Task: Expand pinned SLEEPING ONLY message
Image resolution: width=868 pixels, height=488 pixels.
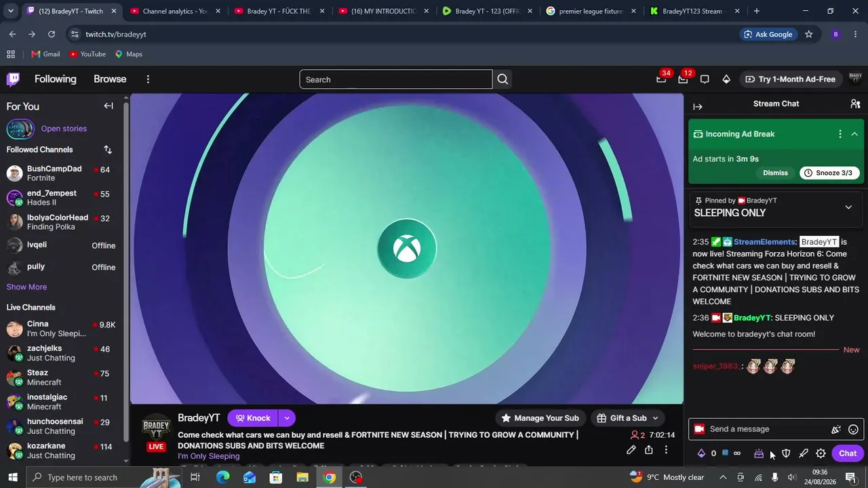Action: tap(848, 207)
